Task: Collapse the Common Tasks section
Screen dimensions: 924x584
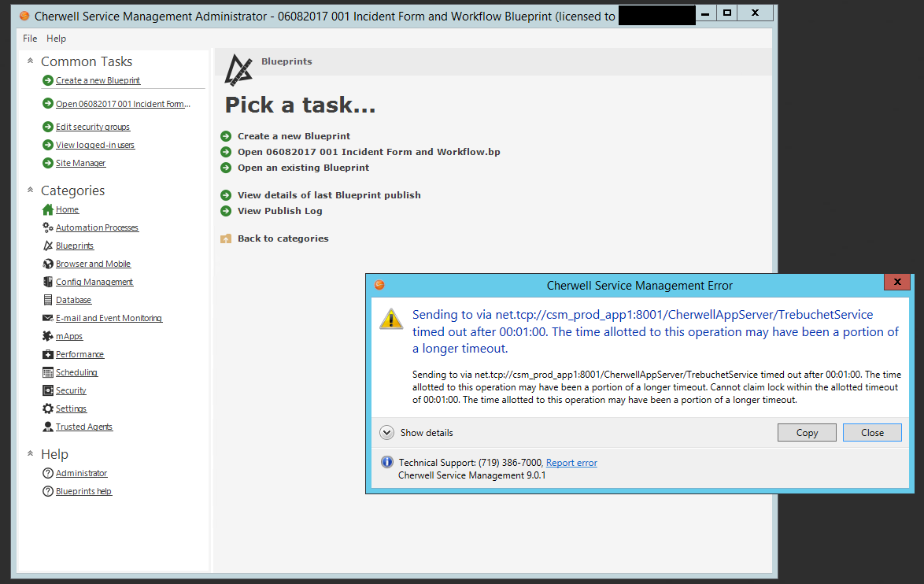Action: click(30, 61)
